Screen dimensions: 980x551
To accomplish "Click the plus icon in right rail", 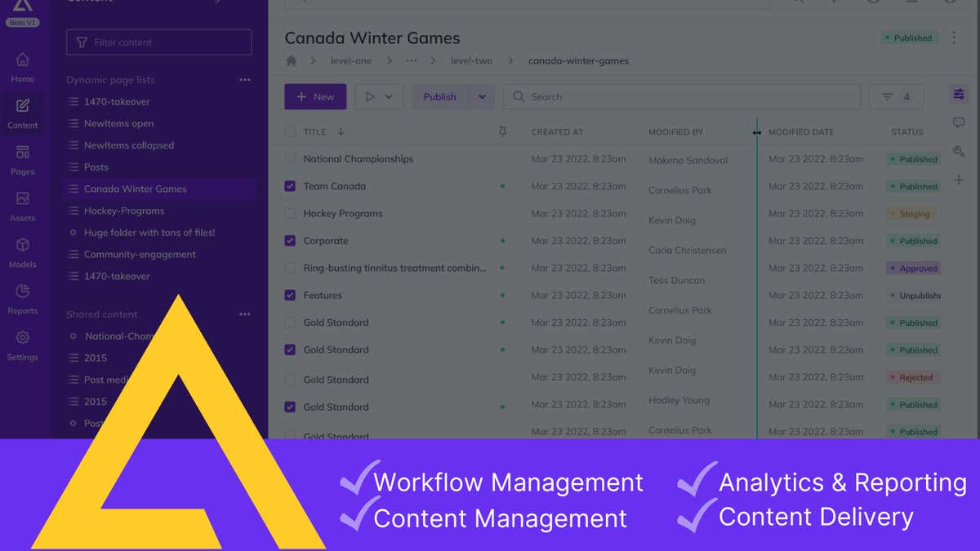I will point(959,180).
